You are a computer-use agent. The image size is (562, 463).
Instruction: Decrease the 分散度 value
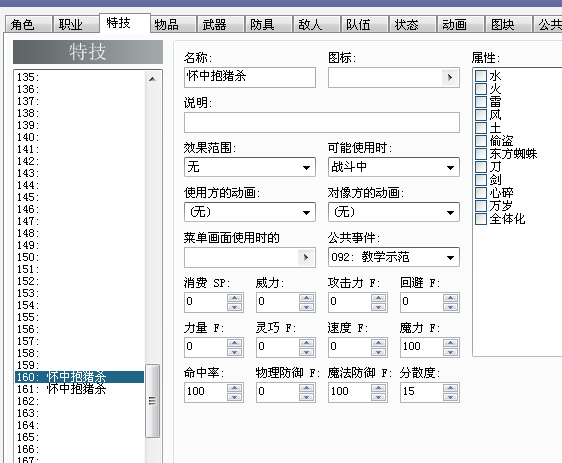[x=451, y=397]
